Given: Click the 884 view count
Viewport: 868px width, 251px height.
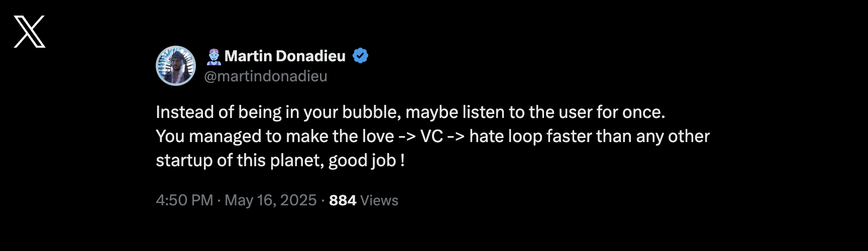Looking at the screenshot, I should coord(343,200).
